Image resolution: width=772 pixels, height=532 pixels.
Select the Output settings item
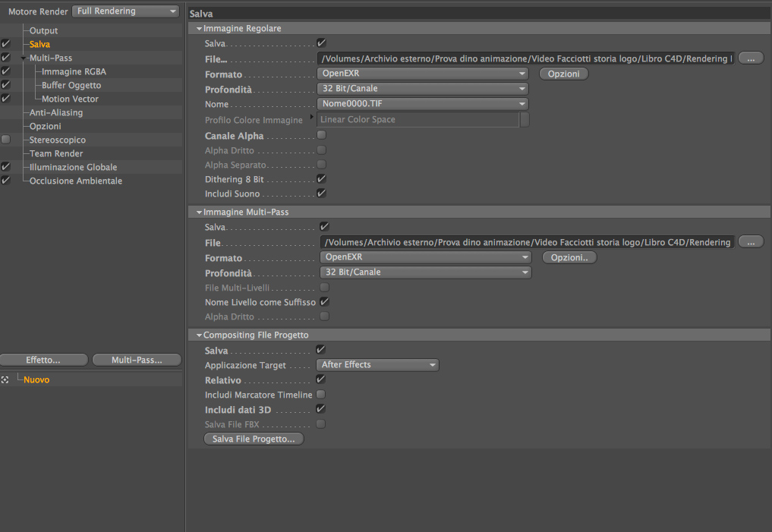[43, 30]
